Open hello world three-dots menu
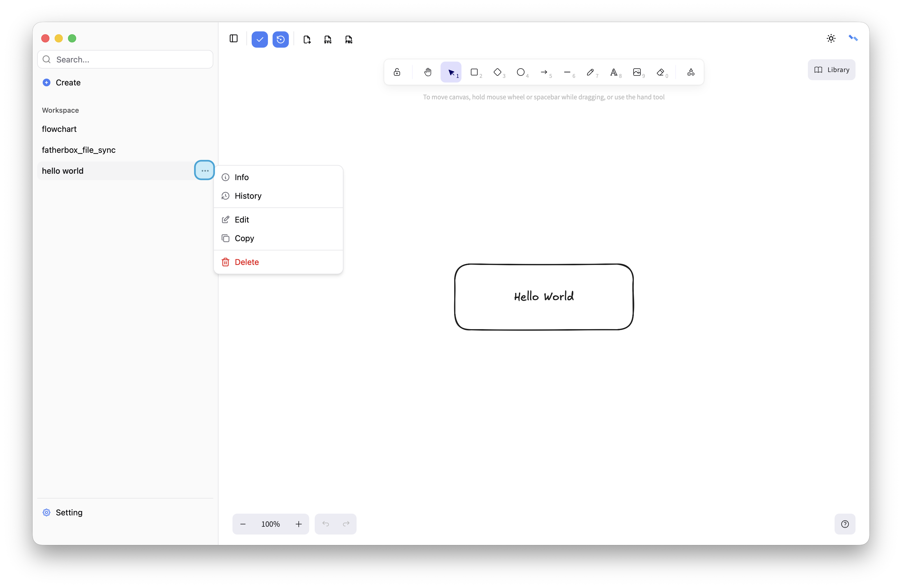This screenshot has height=588, width=902. point(205,171)
